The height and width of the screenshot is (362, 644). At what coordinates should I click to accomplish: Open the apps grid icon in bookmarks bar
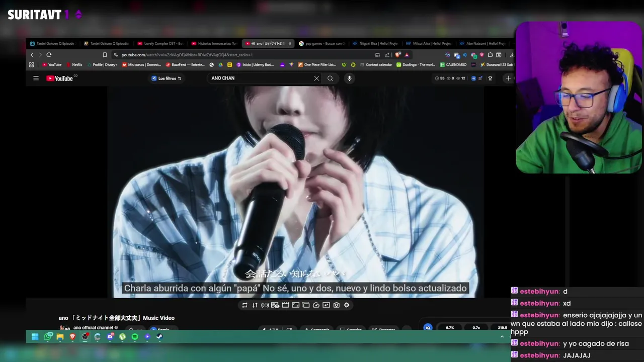31,65
